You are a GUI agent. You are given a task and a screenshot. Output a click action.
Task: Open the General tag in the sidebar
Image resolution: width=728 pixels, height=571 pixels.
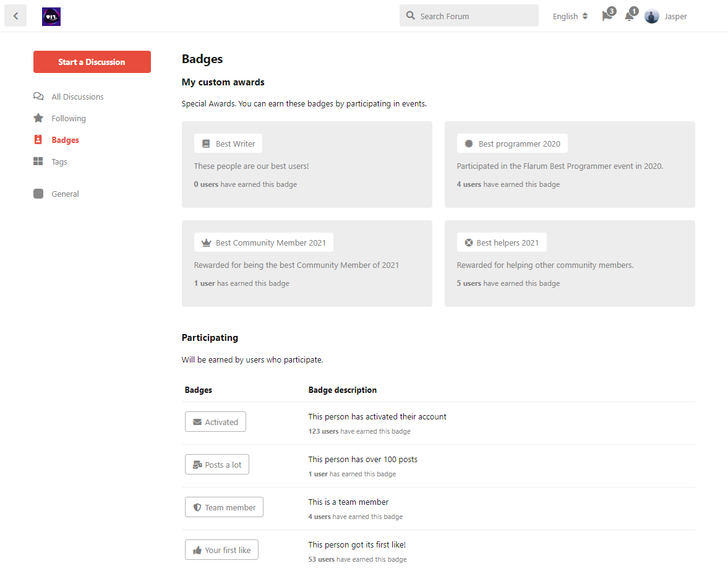[x=65, y=193]
